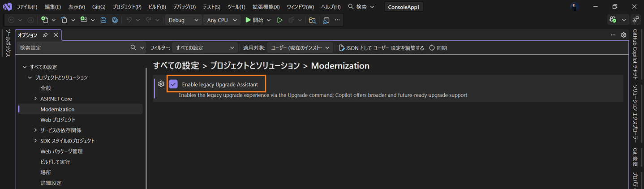The width and height of the screenshot is (644, 189).
Task: Select Web プロジェクト in settings tree
Action: click(58, 120)
